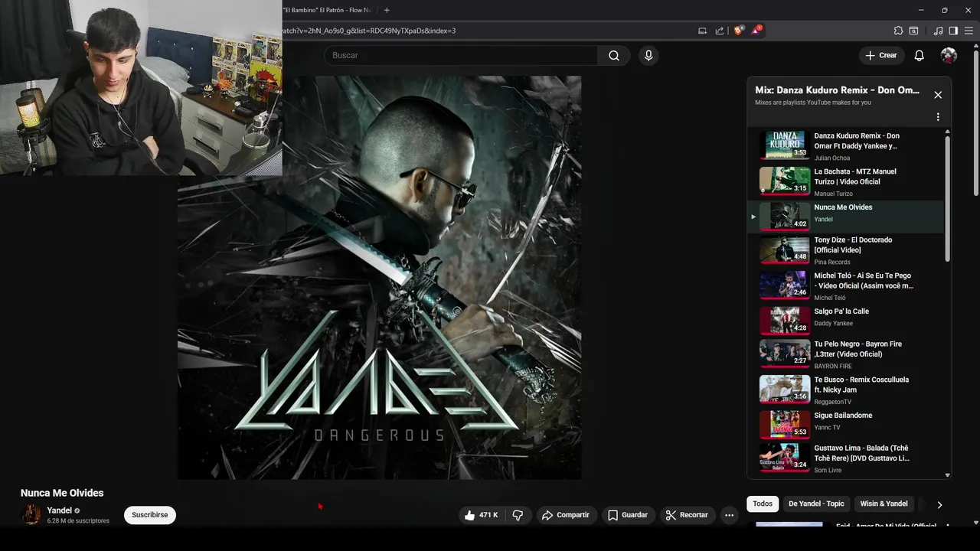Open the tab search icon in toolbar

click(x=913, y=31)
